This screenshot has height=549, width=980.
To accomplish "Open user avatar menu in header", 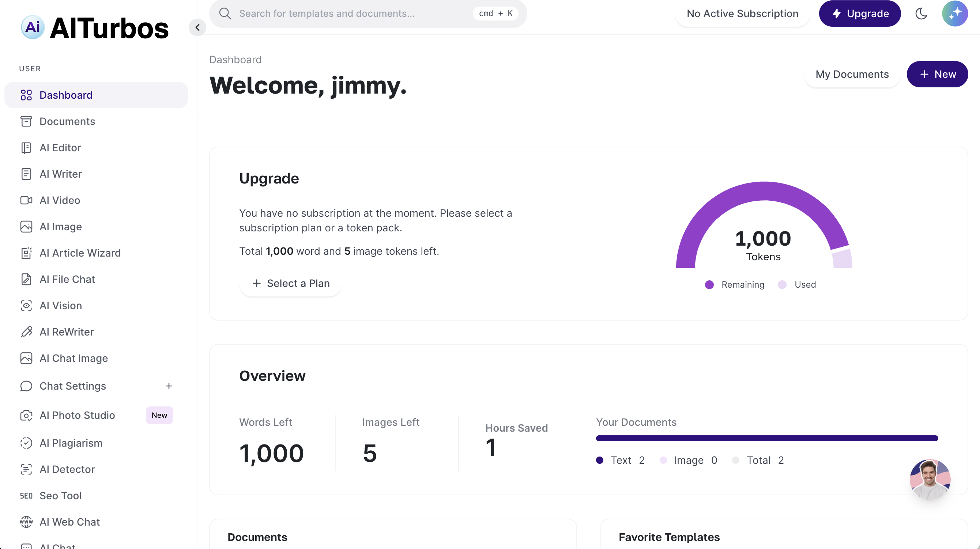I will click(x=954, y=14).
